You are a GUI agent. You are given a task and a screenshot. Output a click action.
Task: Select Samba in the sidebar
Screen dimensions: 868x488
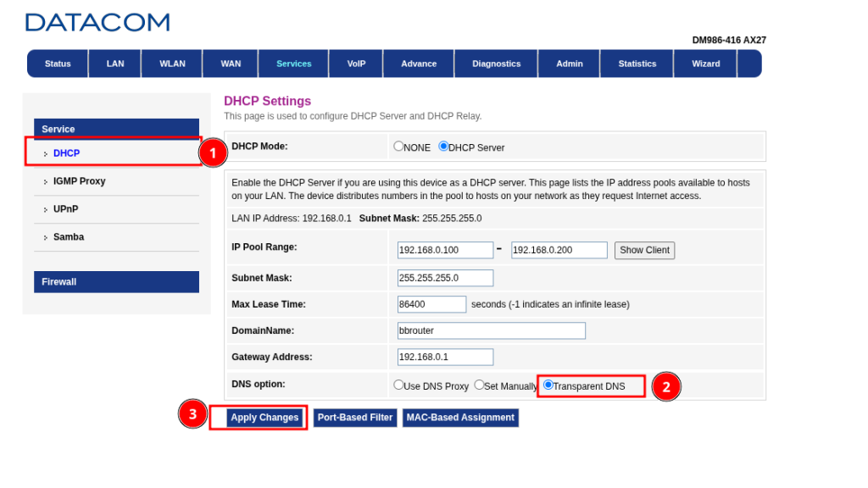click(69, 237)
